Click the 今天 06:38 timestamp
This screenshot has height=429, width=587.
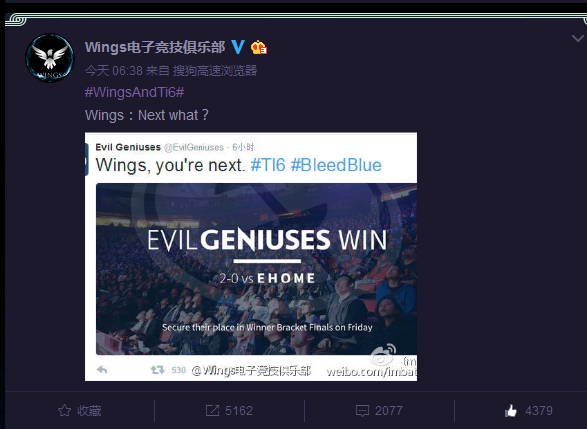pyautogui.click(x=114, y=70)
